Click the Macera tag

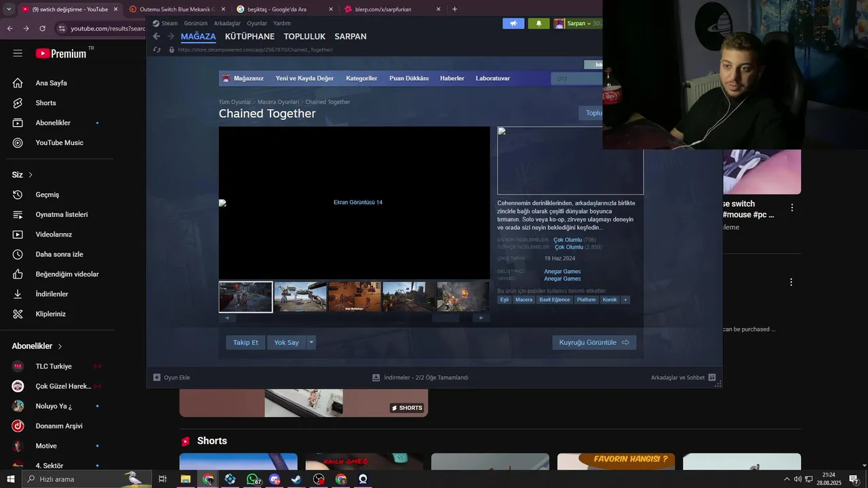pos(524,300)
